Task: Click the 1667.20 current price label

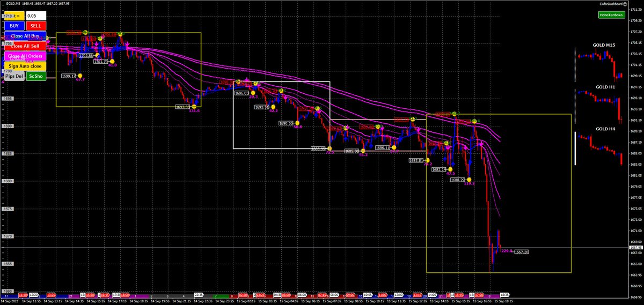Action: point(522,251)
